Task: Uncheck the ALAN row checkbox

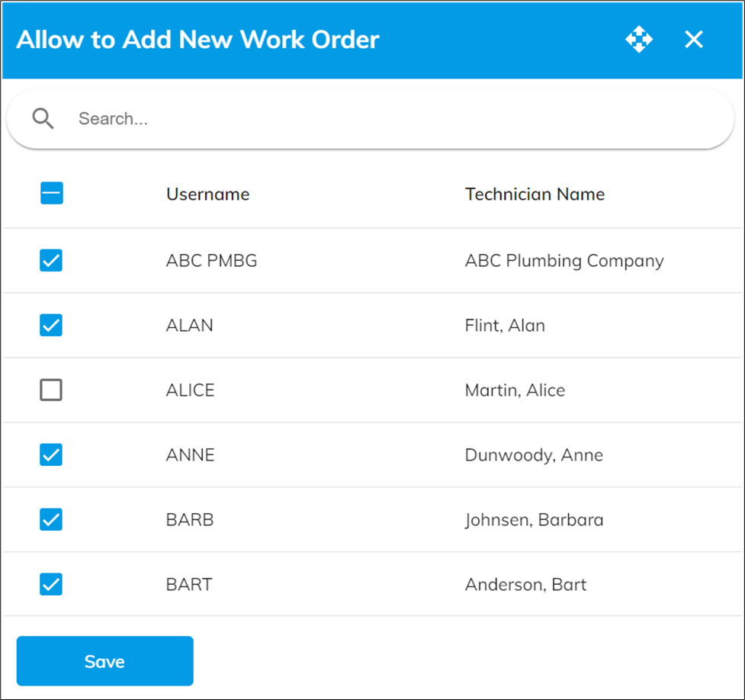Action: tap(51, 325)
